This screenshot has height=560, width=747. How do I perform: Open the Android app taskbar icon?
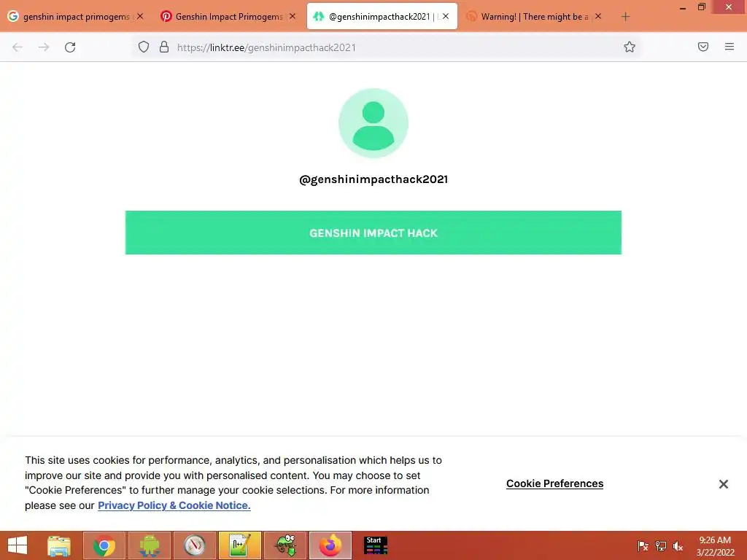coord(149,545)
